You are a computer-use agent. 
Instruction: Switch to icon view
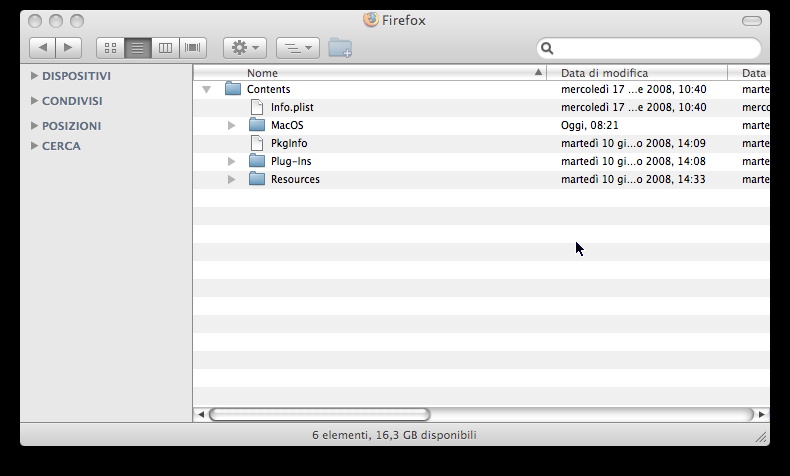(x=110, y=48)
